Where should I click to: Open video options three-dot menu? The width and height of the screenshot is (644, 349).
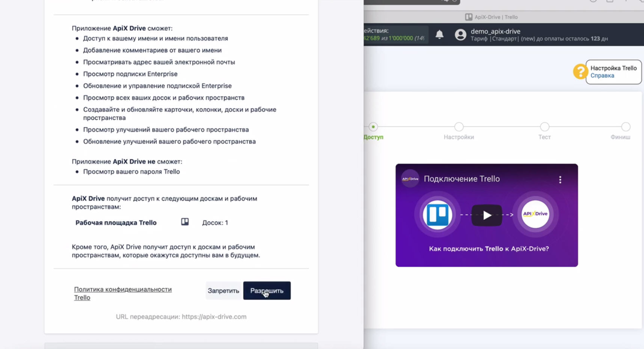pyautogui.click(x=560, y=180)
